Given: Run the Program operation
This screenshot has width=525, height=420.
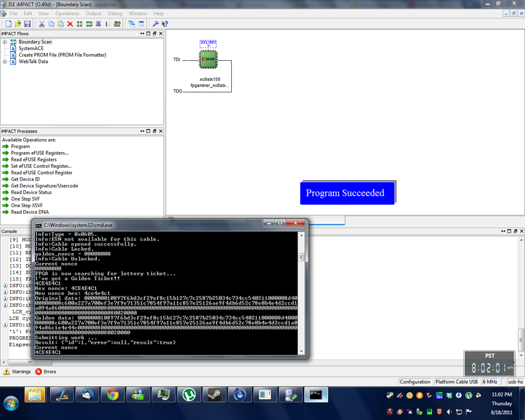Looking at the screenshot, I should click(20, 147).
